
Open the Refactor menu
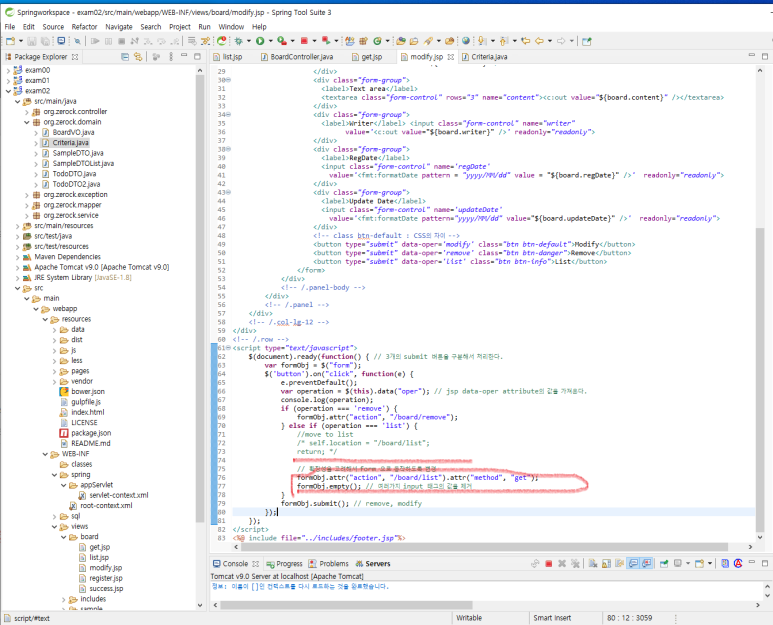tap(84, 27)
